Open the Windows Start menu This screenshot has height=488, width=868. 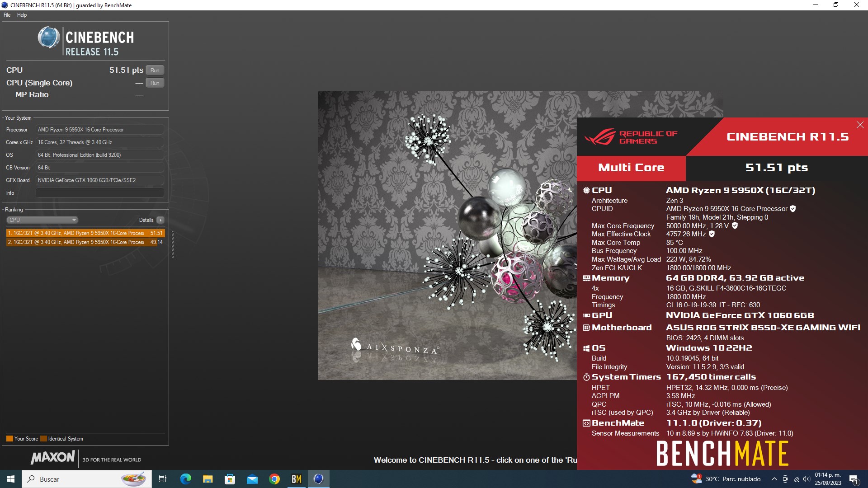click(x=11, y=479)
